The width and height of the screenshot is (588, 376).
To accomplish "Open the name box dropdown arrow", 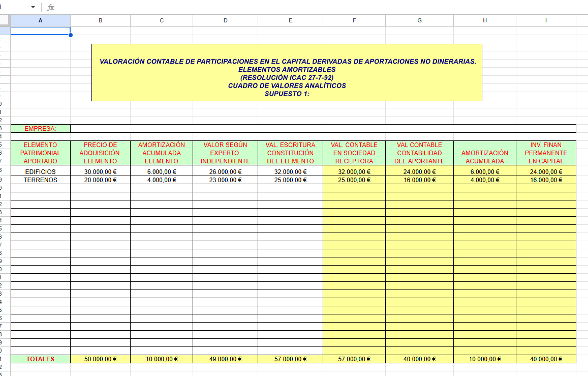I will [33, 7].
